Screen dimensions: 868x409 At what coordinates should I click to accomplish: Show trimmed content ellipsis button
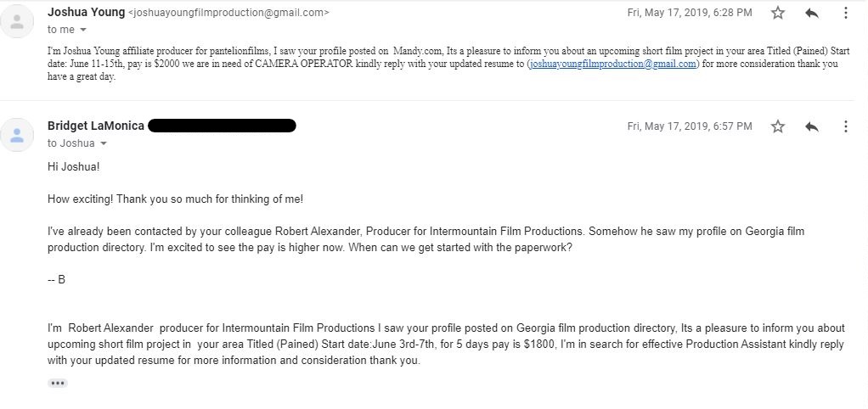[x=58, y=384]
